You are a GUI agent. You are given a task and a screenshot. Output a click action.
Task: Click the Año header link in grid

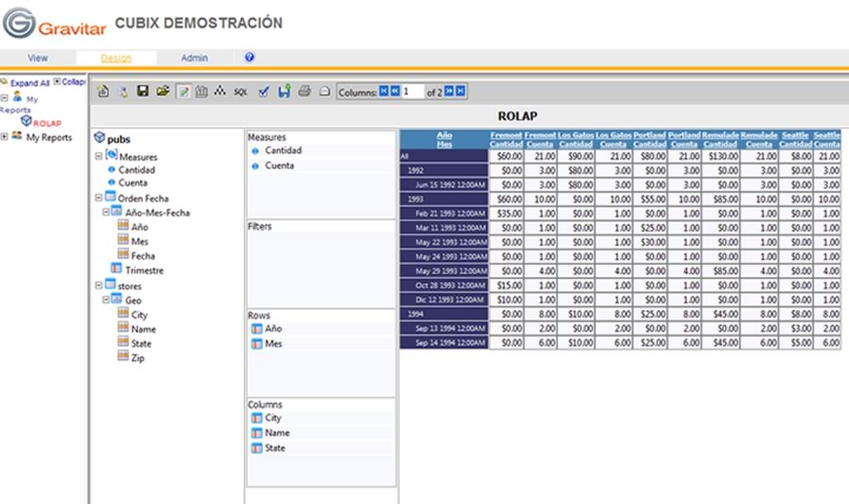[x=444, y=135]
